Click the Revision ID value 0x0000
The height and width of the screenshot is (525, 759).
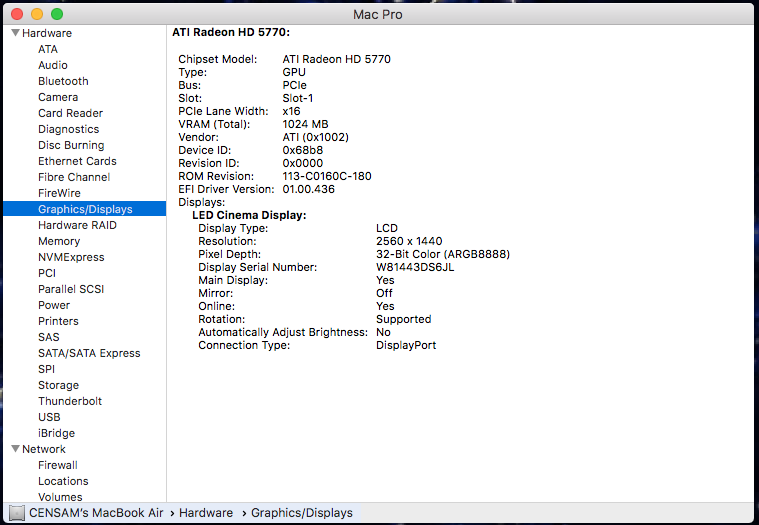(303, 164)
